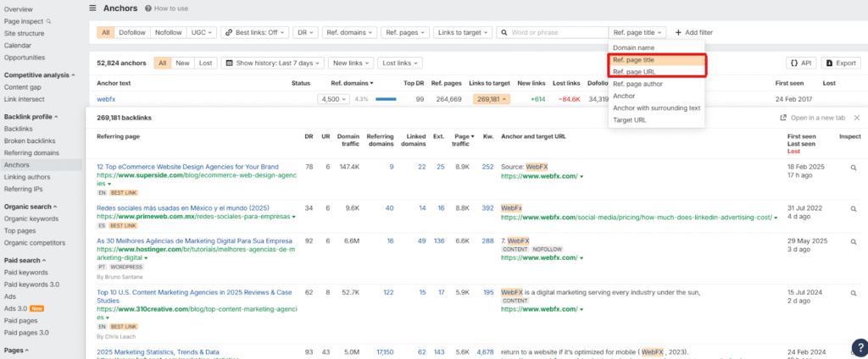Click the hamburger menu icon beside Anchors
The image size is (868, 359).
92,8
